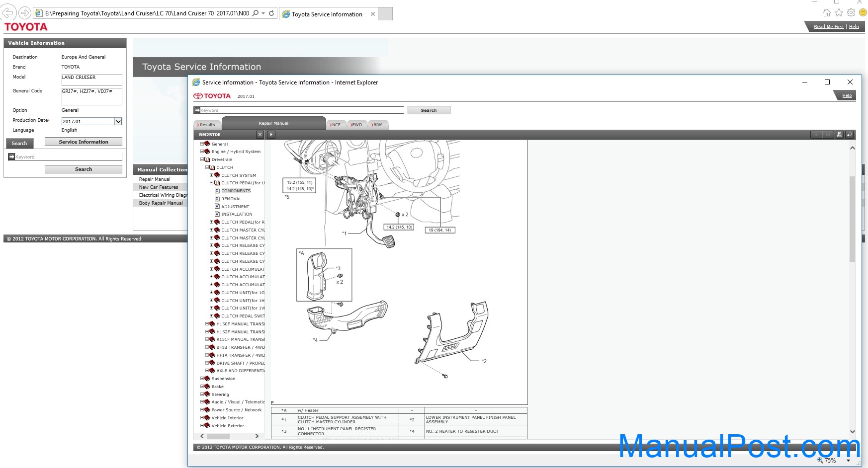The width and height of the screenshot is (868, 468).
Task: Click the open-book icon beside Drivetrain
Action: 207,159
